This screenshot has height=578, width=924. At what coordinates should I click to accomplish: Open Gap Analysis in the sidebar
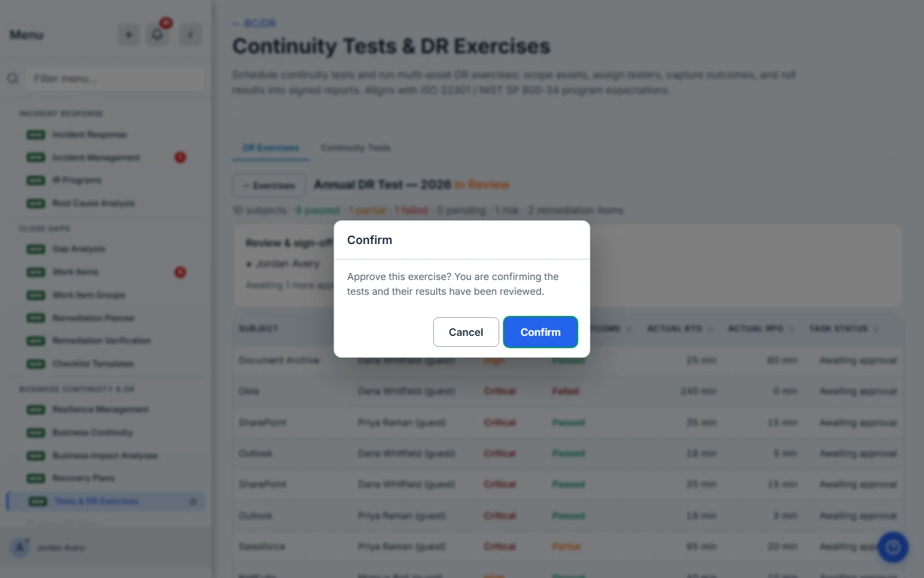click(79, 249)
